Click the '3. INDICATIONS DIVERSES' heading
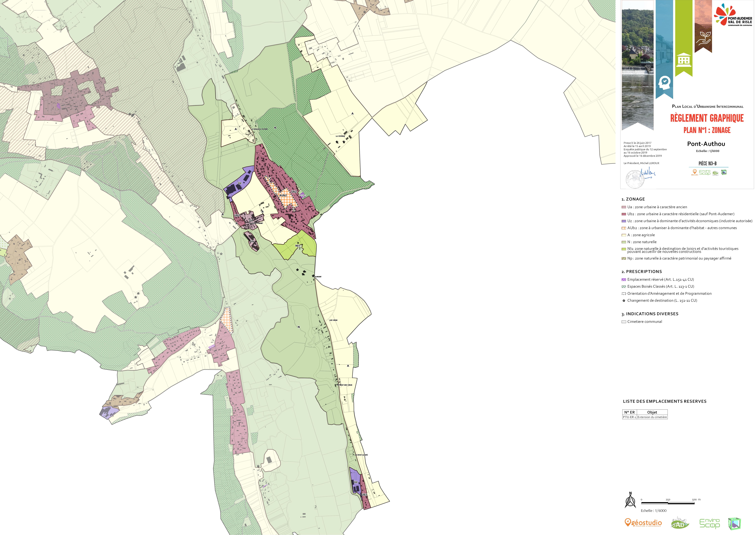Viewport: 756px width, 535px height. (650, 314)
